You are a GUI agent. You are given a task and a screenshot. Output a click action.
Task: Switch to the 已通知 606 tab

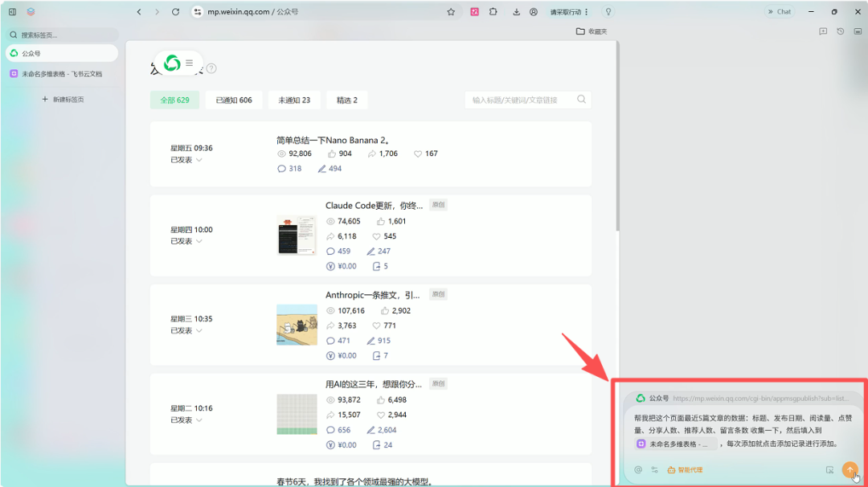point(234,100)
